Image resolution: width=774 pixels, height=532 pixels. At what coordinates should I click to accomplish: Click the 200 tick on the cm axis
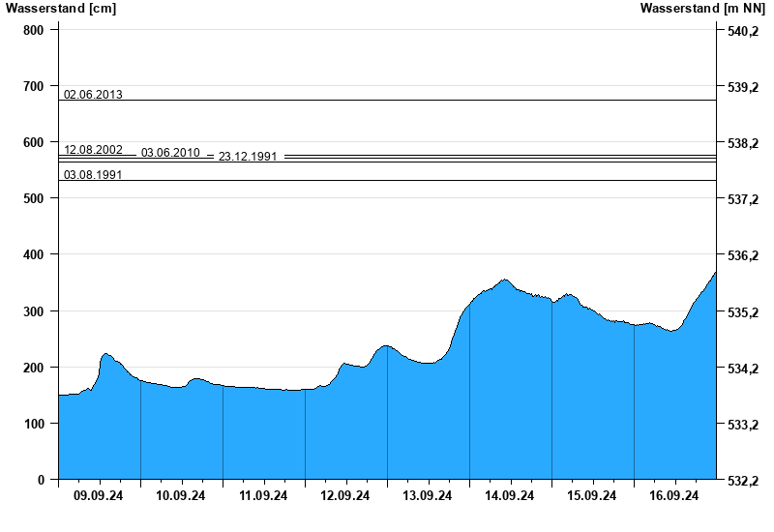point(33,368)
